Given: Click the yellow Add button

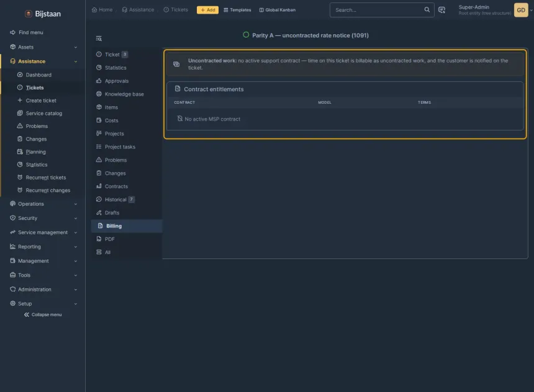Looking at the screenshot, I should click(208, 10).
